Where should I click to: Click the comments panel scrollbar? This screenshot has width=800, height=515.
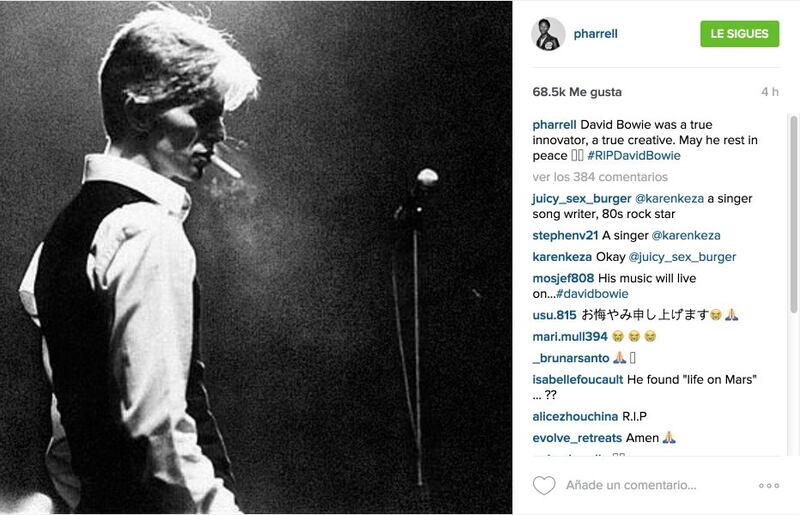[x=793, y=214]
